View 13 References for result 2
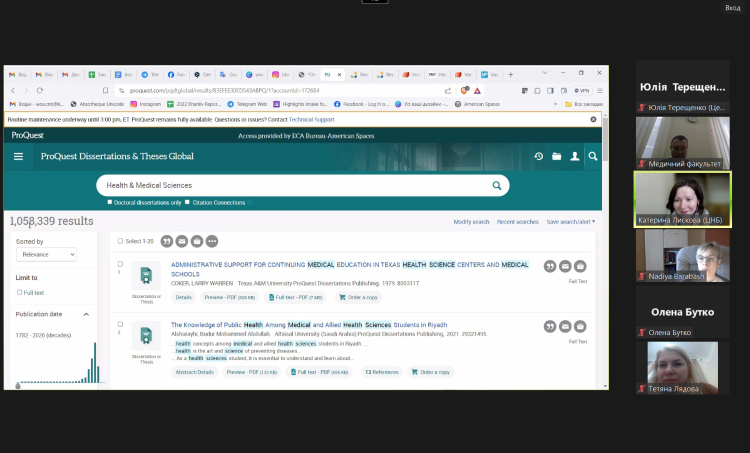Image resolution: width=750 pixels, height=453 pixels. point(381,372)
